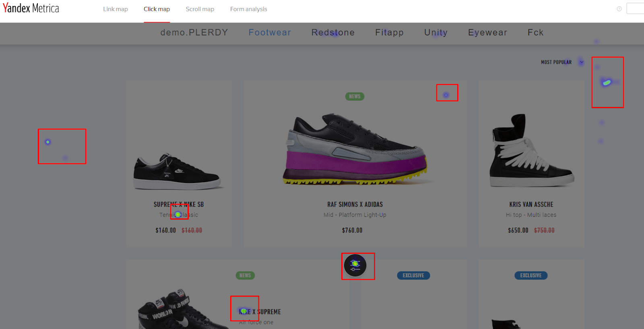Click the input box at top right

(x=636, y=8)
